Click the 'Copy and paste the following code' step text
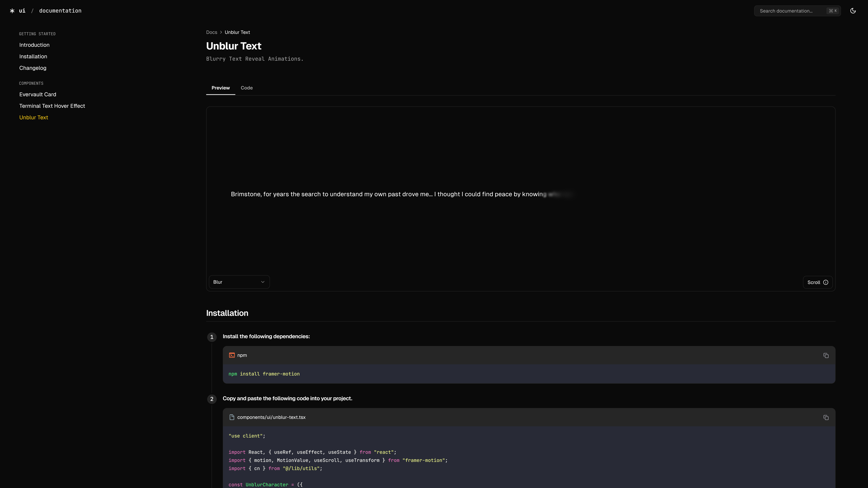This screenshot has height=488, width=868. (287, 398)
